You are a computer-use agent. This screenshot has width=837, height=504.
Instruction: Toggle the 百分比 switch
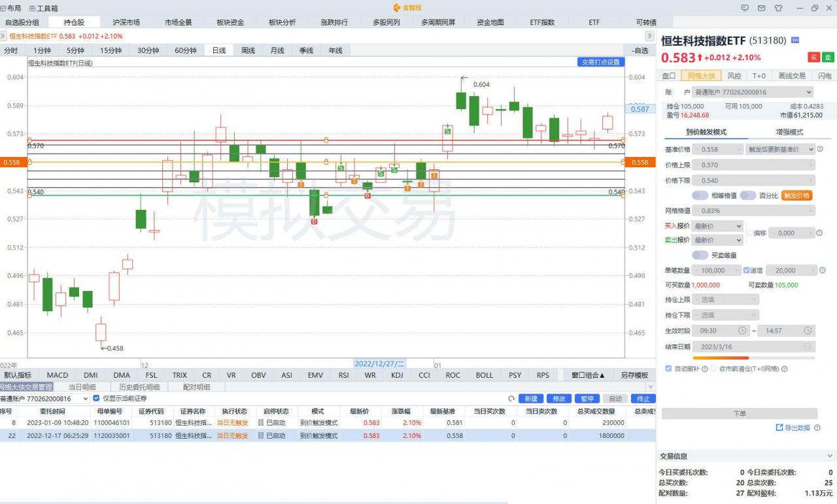pos(748,195)
